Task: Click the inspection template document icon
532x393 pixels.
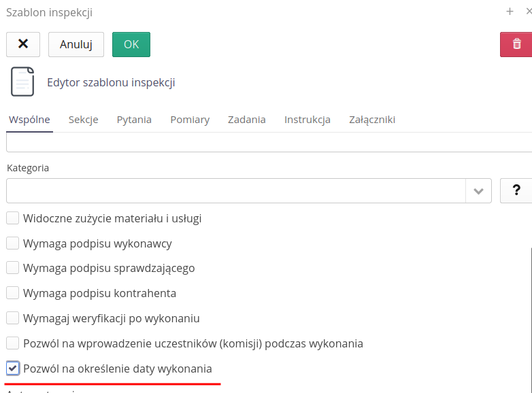Action: click(22, 82)
